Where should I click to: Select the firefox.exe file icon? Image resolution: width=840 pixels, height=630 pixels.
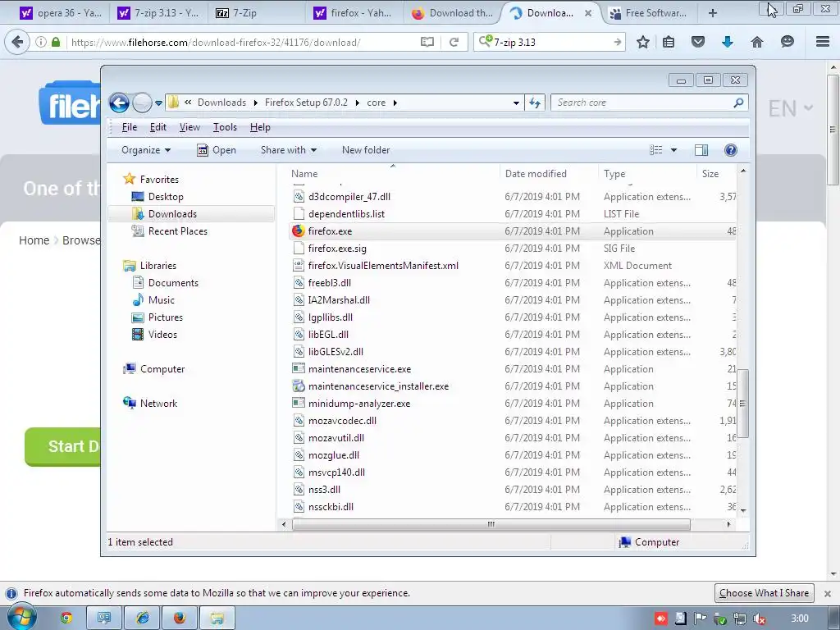point(299,231)
